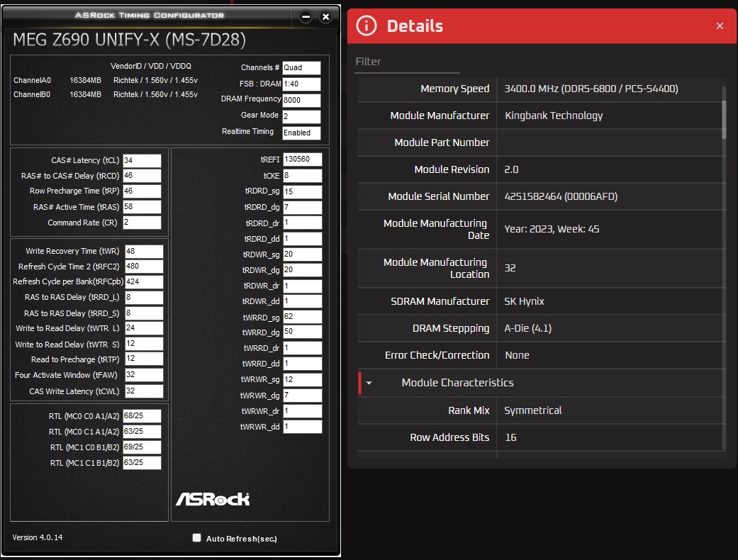Screen dimensions: 738x560
Task: Close the ASRock Timing Configurator window
Action: pos(325,17)
